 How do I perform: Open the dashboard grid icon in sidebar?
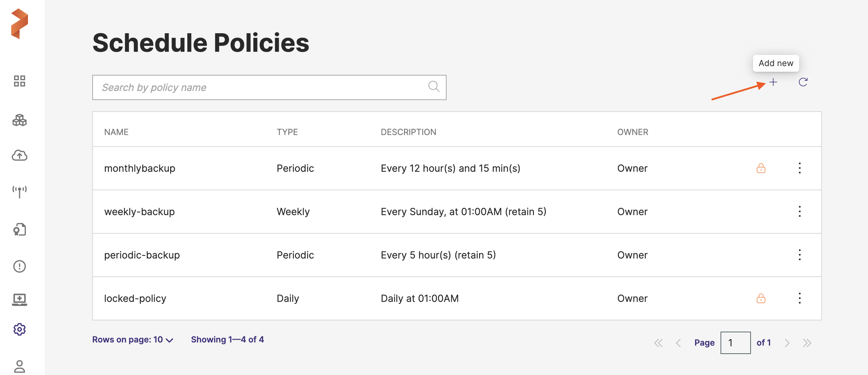(x=20, y=81)
